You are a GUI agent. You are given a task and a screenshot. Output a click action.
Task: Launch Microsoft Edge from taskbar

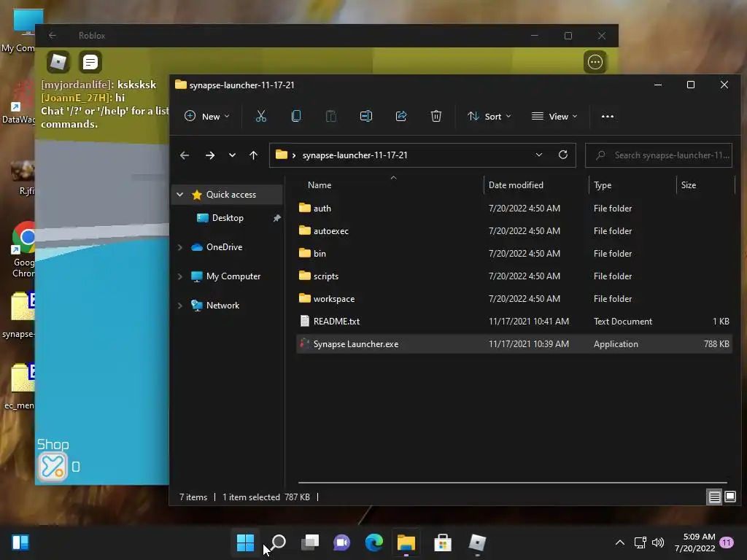coord(374,542)
